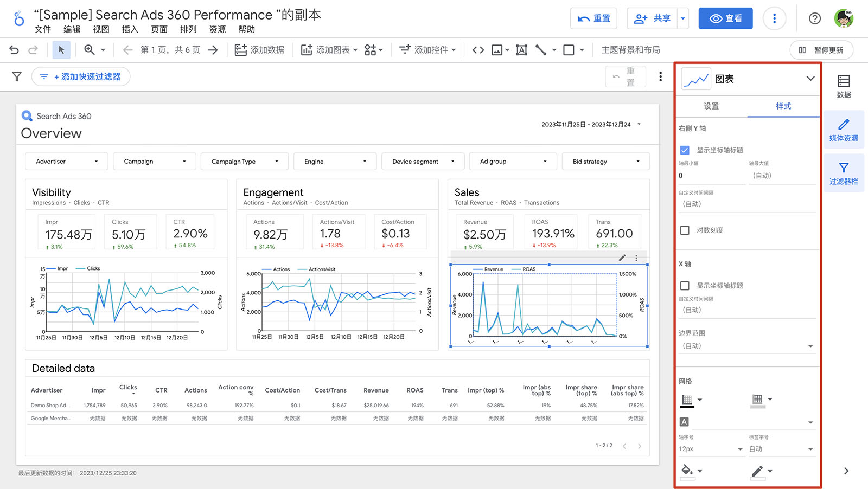Open the Campaign filter dropdown
The image size is (868, 489).
(155, 162)
